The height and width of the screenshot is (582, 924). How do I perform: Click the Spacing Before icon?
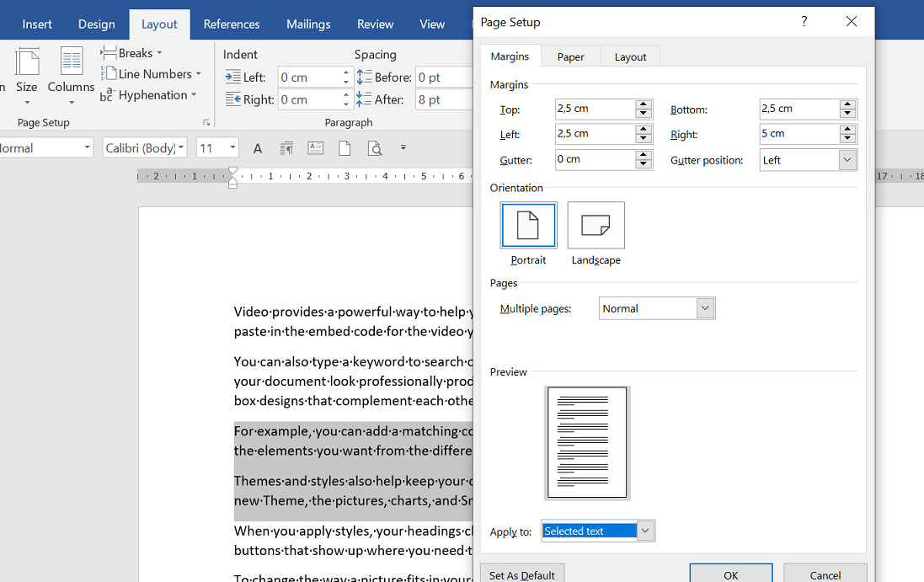pyautogui.click(x=364, y=77)
